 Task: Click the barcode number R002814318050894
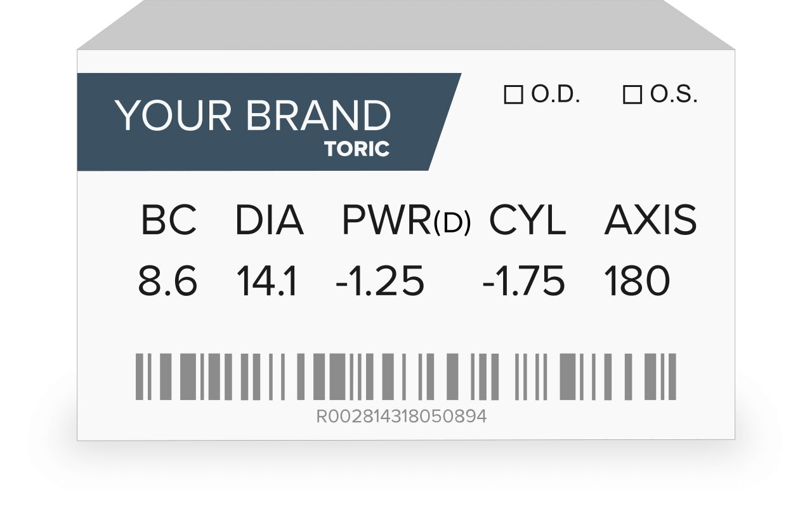click(x=402, y=417)
